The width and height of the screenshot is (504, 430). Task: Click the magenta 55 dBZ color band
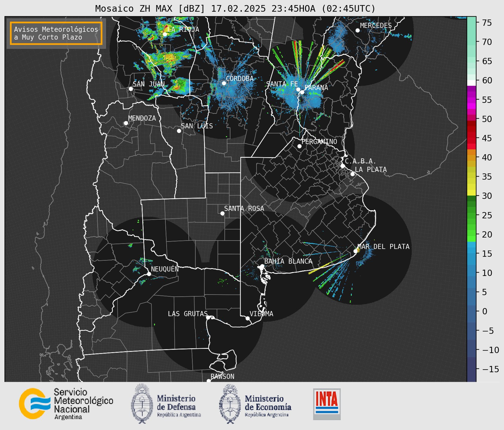(x=471, y=100)
